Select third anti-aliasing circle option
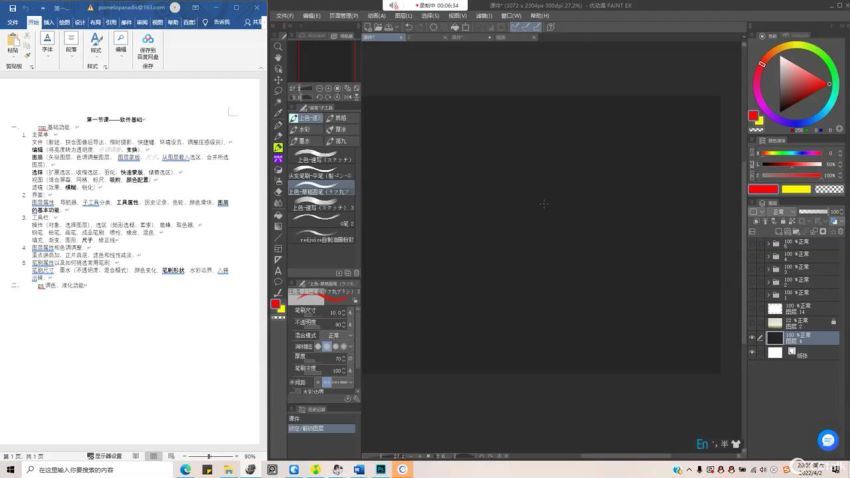The width and height of the screenshot is (850, 478). coord(336,346)
